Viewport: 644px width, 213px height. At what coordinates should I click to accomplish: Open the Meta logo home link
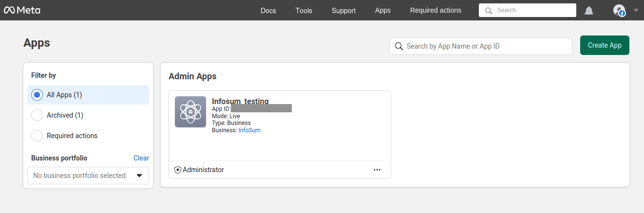coord(22,10)
